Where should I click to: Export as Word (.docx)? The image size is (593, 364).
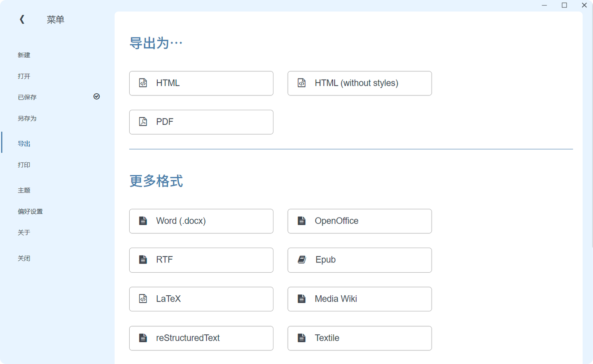point(201,221)
